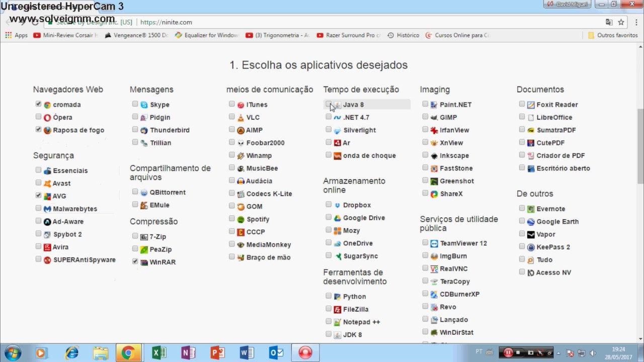Click the Skype icon under Mensagens
The image size is (644, 362).
click(144, 105)
